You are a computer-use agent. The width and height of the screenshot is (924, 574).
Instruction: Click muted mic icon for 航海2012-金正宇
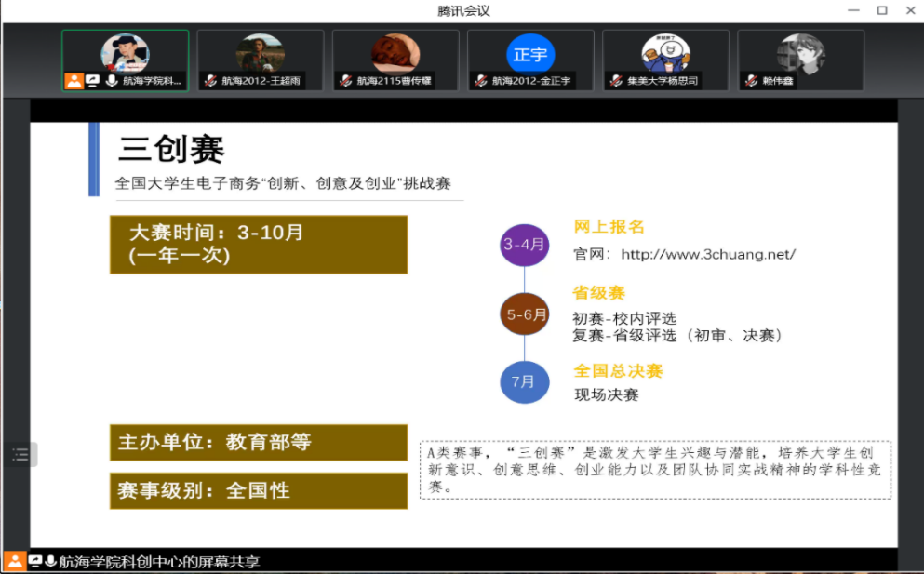(x=481, y=81)
